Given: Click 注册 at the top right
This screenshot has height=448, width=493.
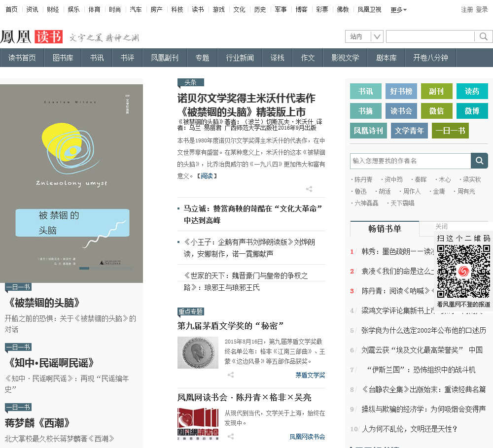Looking at the screenshot, I should [x=466, y=9].
